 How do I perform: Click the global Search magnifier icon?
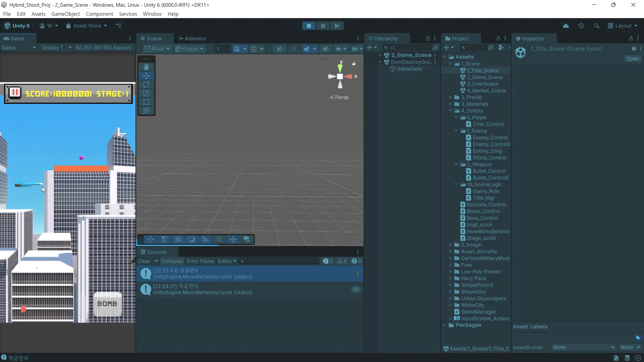596,26
